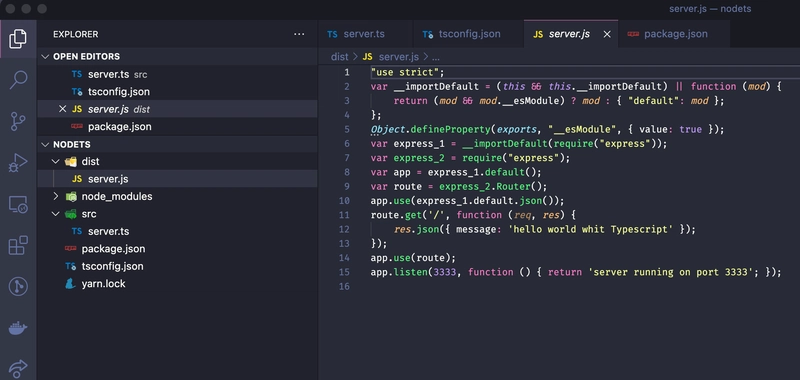Click the yarn.lock file icon

(70, 284)
